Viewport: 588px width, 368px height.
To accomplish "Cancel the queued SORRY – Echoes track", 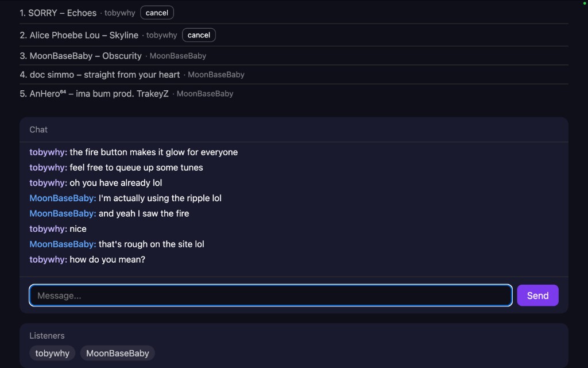I will point(157,13).
